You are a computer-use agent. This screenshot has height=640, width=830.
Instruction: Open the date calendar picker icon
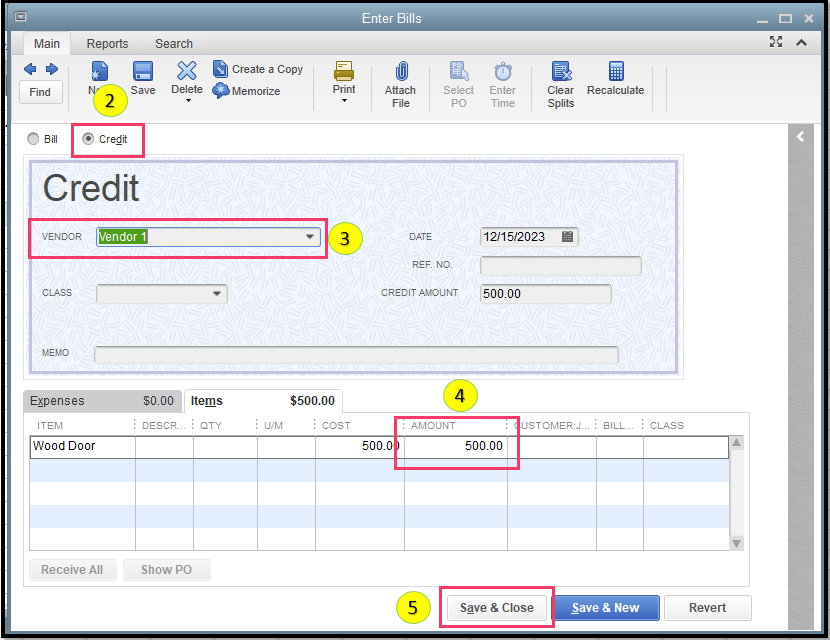pos(567,237)
